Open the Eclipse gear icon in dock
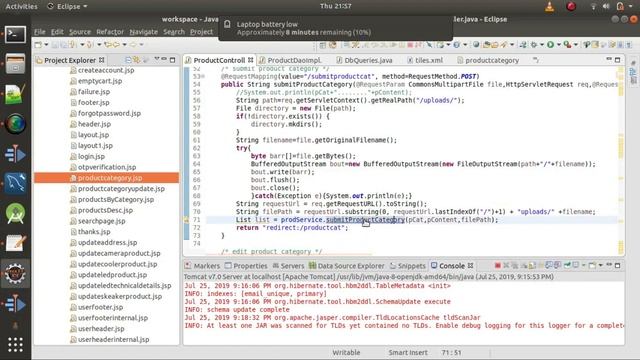 point(15,273)
